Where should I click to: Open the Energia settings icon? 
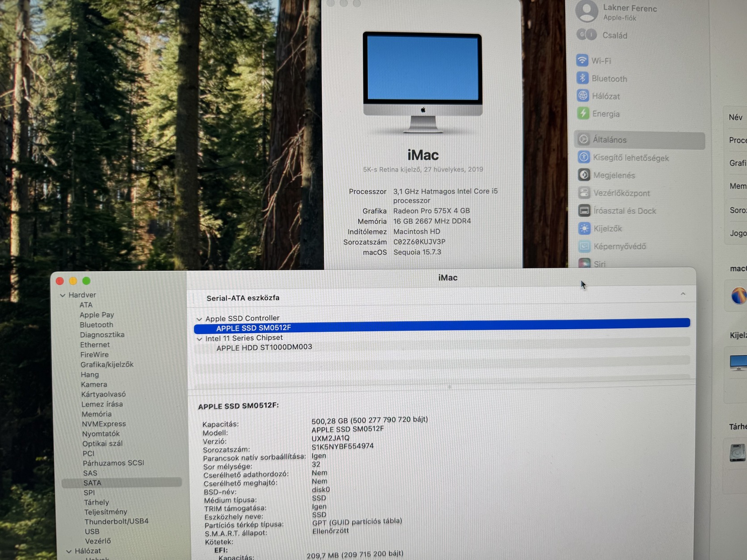(583, 113)
